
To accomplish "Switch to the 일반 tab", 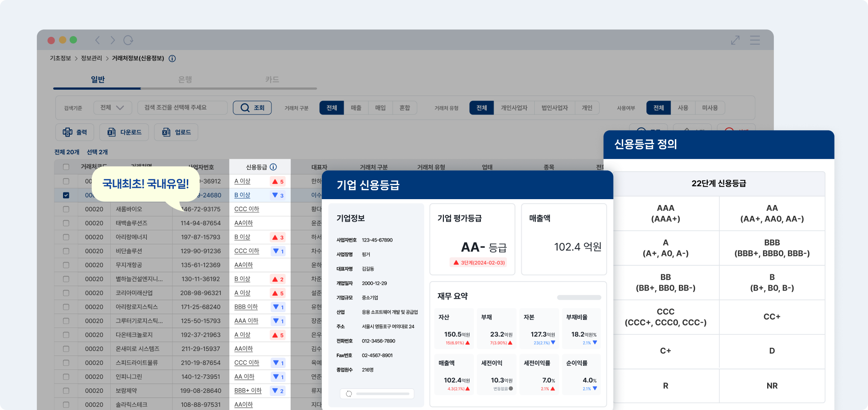I will (98, 79).
